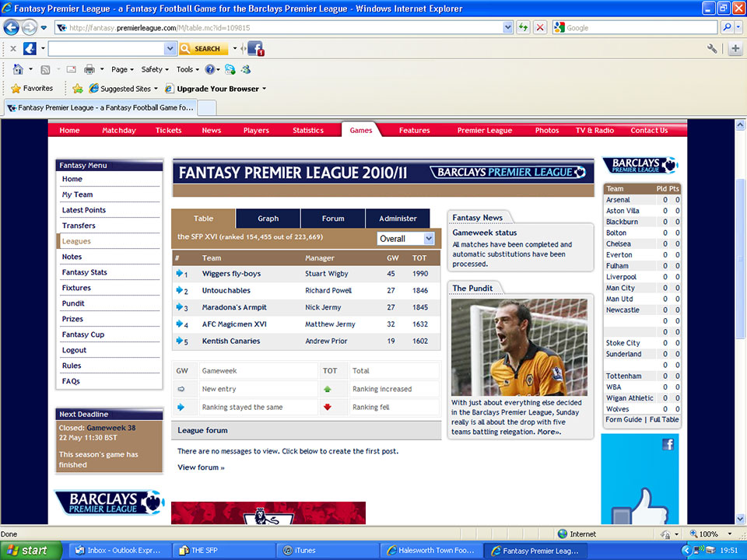The height and width of the screenshot is (560, 747).
Task: Switch to the Graph tab
Action: pos(268,219)
